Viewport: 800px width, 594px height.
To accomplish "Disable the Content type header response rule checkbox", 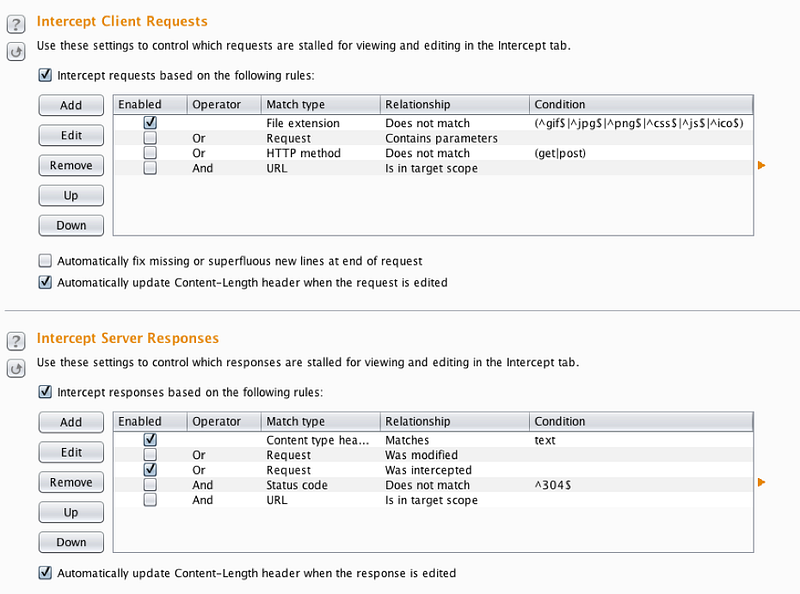I will pos(150,439).
